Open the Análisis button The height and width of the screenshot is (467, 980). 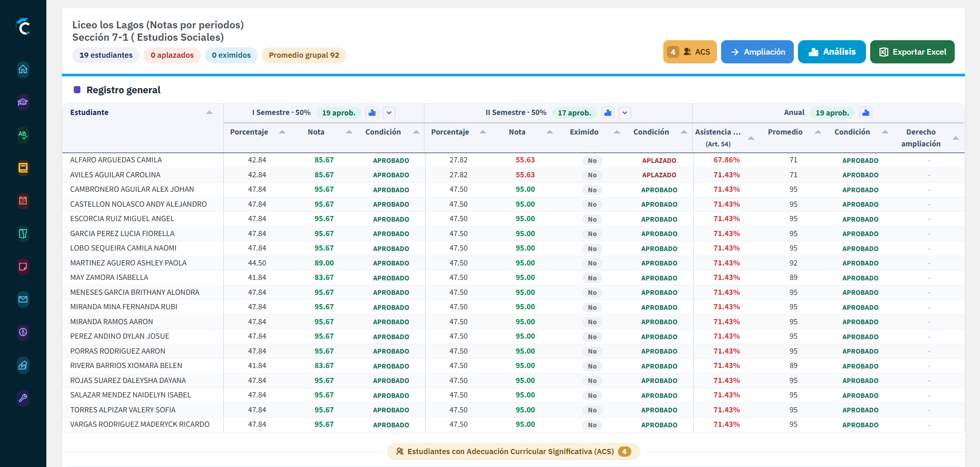(x=831, y=52)
